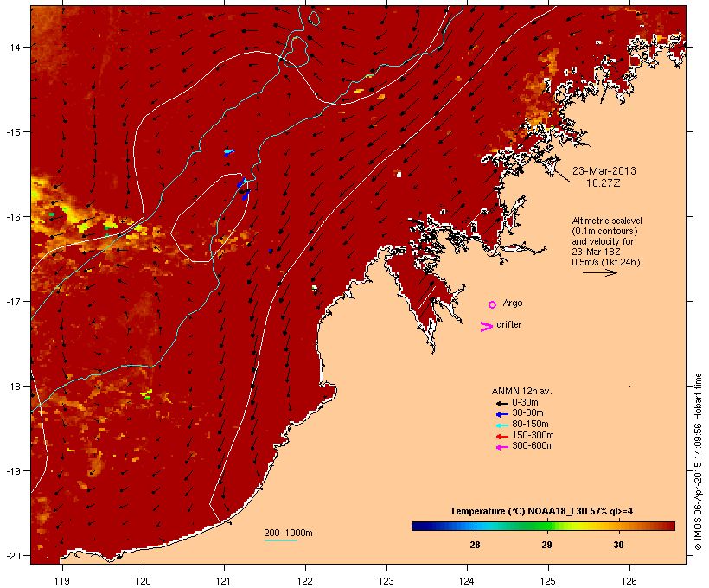Image resolution: width=709 pixels, height=588 pixels.
Task: Click longitude axis label 122
Action: (x=305, y=581)
